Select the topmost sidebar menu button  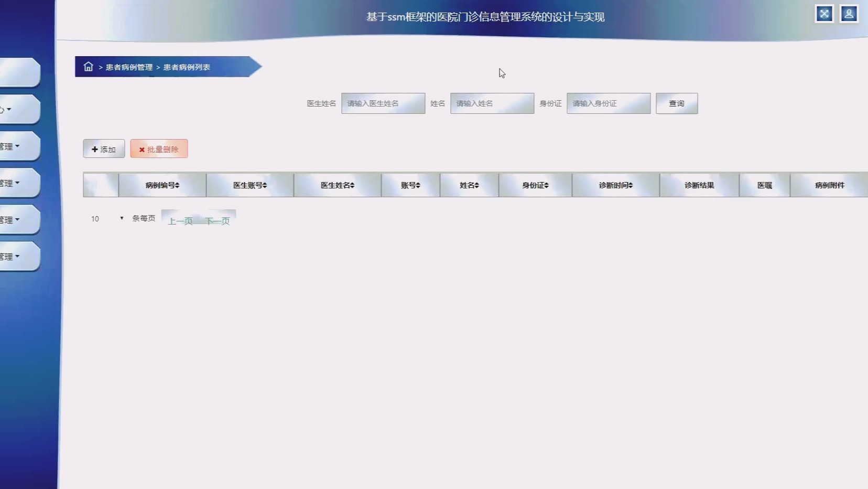pyautogui.click(x=20, y=72)
